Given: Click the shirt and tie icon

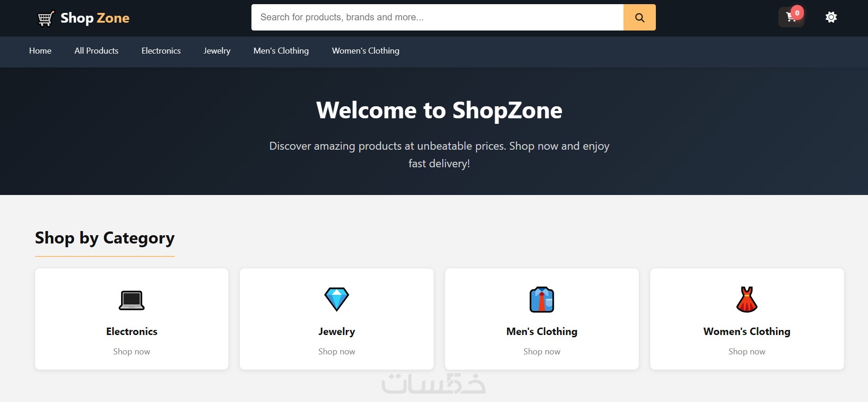Looking at the screenshot, I should point(542,299).
